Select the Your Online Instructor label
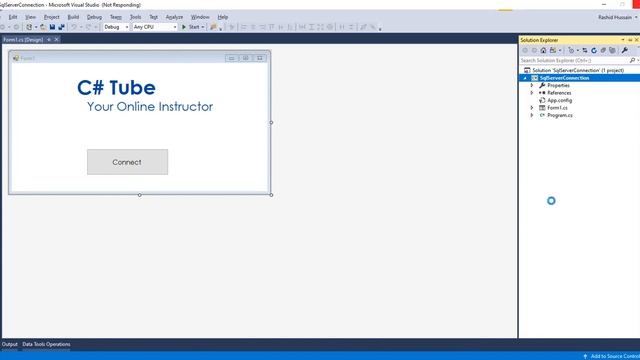The width and height of the screenshot is (640, 360). tap(150, 107)
